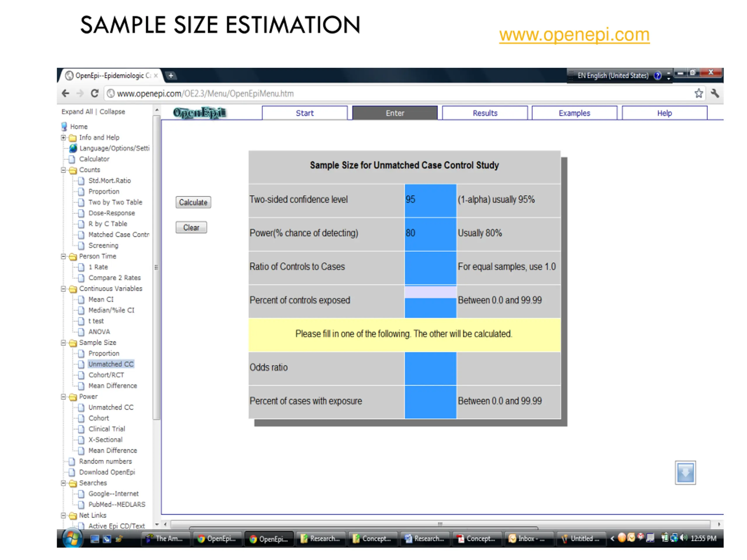Screen dimensions: 747x560
Task: Close the OpenEpi browser tab
Action: coord(156,76)
